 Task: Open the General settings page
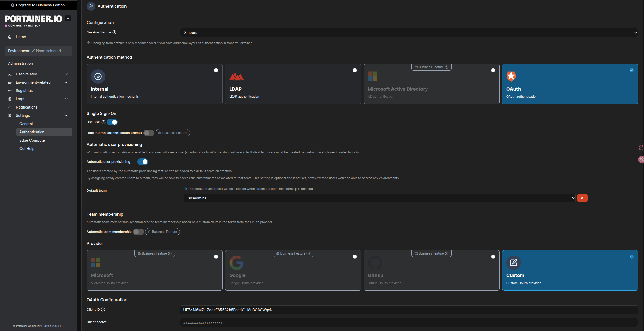pyautogui.click(x=26, y=124)
